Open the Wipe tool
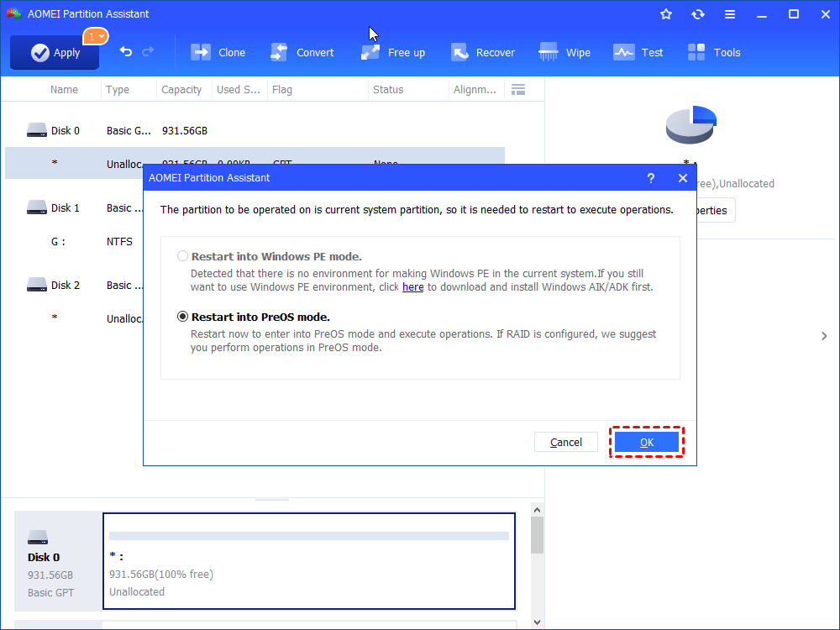The image size is (840, 630). click(564, 52)
